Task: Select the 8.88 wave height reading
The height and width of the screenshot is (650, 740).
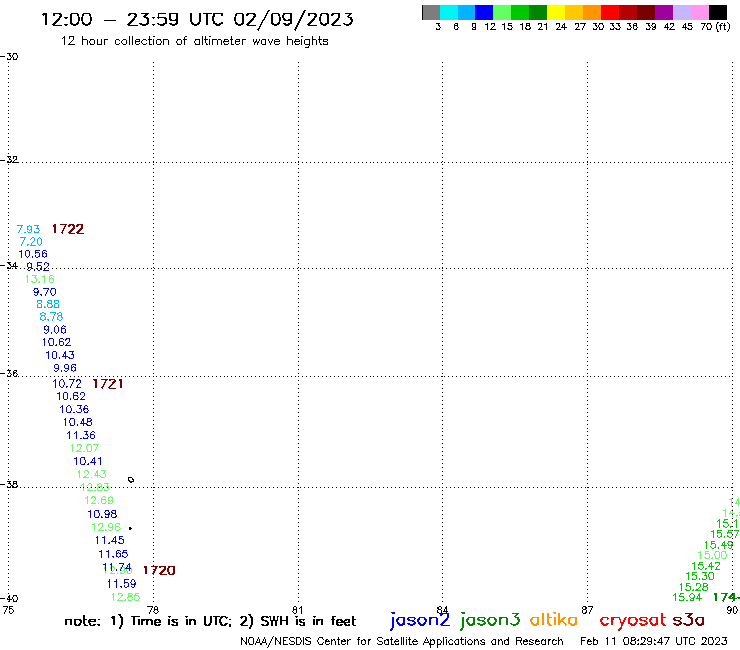Action: pyautogui.click(x=48, y=304)
